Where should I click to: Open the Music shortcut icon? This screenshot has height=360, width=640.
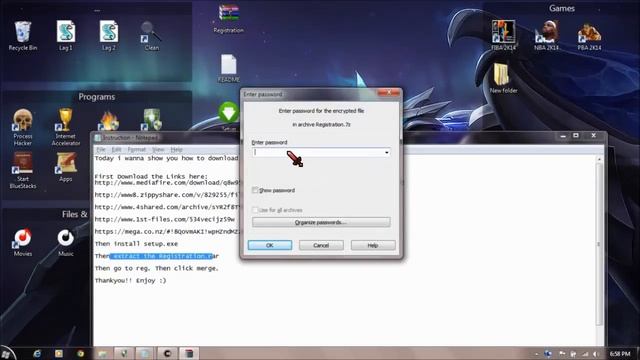click(66, 242)
